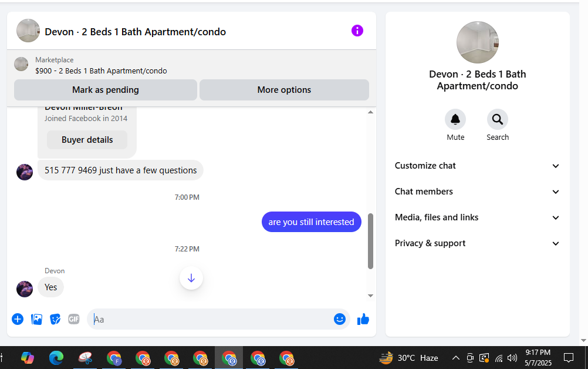The height and width of the screenshot is (369, 588).
Task: Open Copilot from the taskbar
Action: point(28,358)
